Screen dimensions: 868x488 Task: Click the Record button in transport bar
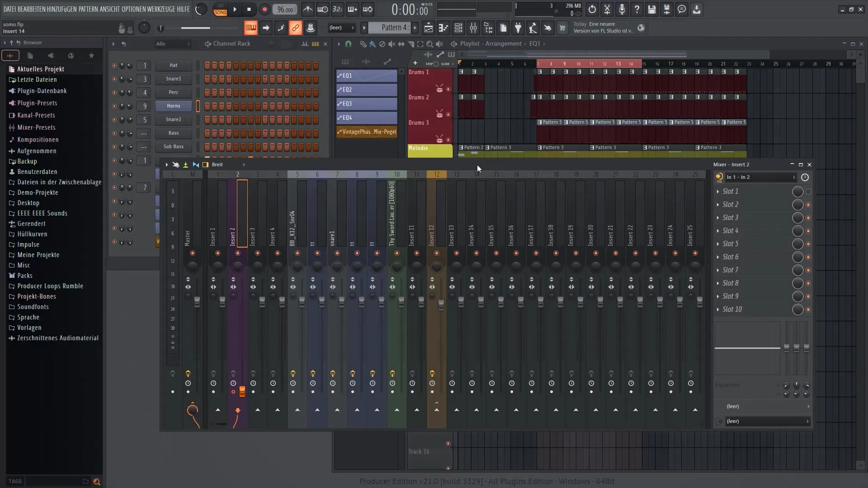pos(264,9)
